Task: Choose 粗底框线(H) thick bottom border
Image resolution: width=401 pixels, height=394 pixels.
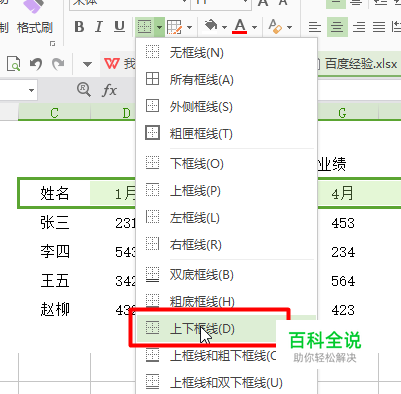Action: coord(226,301)
